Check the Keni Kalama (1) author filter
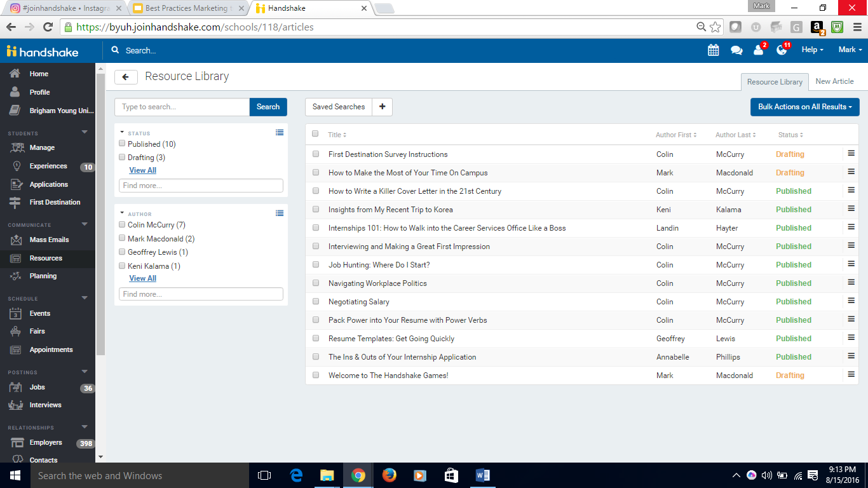This screenshot has height=488, width=868. click(x=122, y=266)
